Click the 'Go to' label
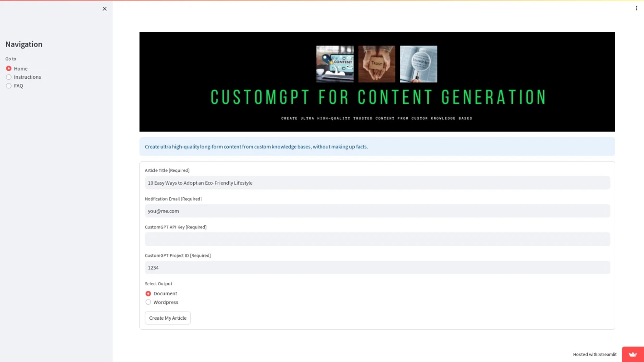 (x=11, y=59)
